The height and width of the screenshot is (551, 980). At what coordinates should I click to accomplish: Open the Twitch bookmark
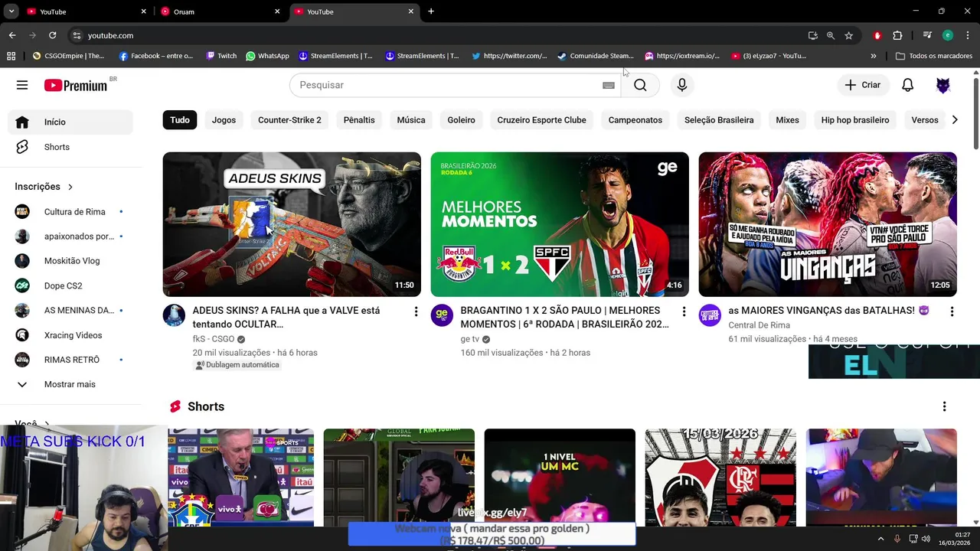(221, 56)
